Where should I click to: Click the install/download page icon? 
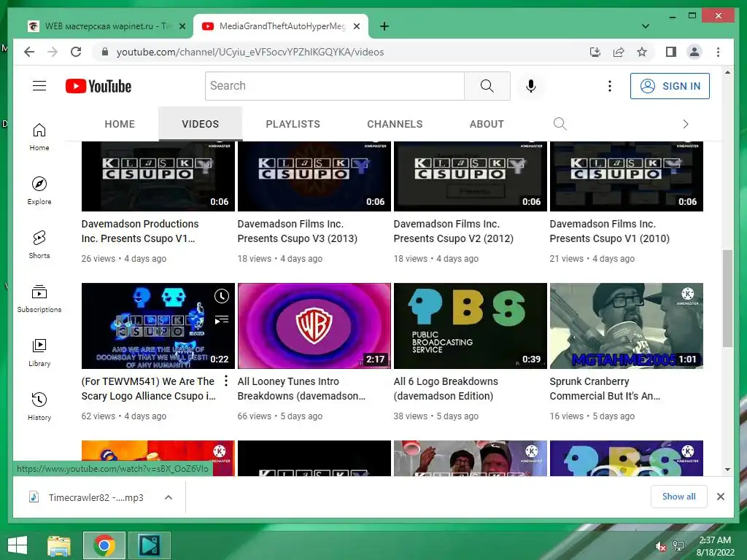pos(595,52)
